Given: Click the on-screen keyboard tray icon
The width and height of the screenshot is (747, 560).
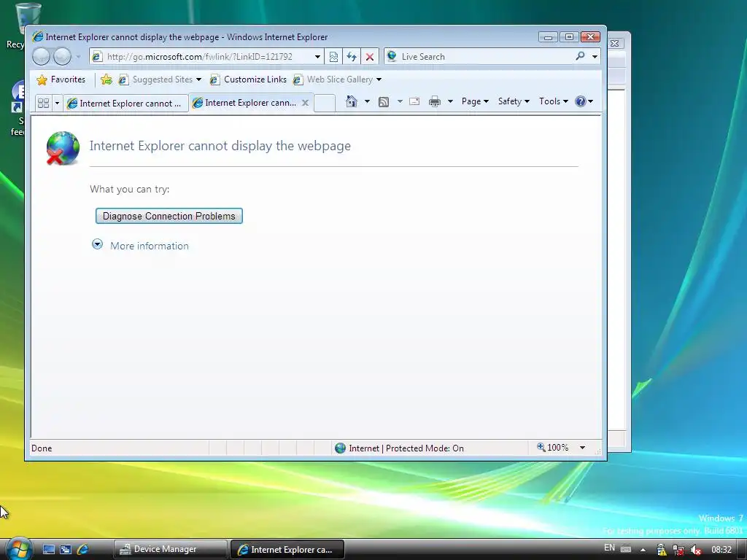Looking at the screenshot, I should point(626,549).
